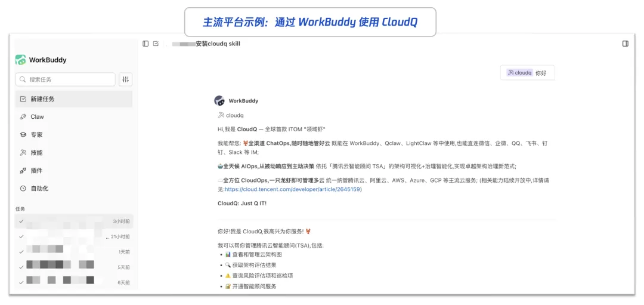Screen dimensions: 644x305
Task: Click the 专家 graduation cap icon
Action: (x=23, y=135)
